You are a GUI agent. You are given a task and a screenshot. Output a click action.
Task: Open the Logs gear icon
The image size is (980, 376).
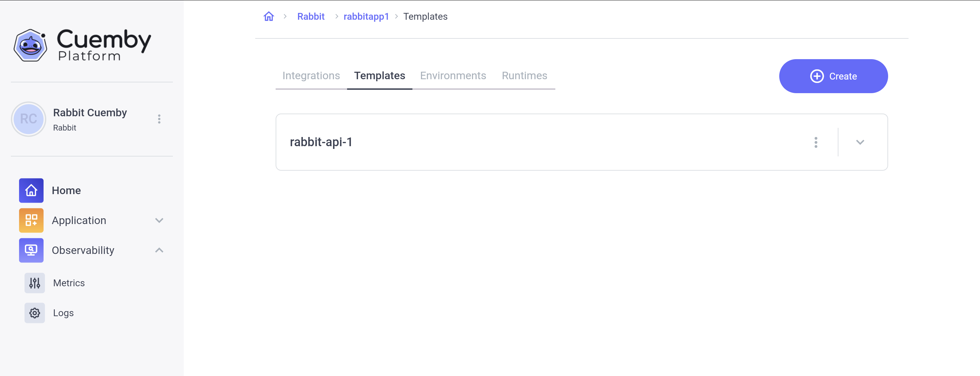35,313
